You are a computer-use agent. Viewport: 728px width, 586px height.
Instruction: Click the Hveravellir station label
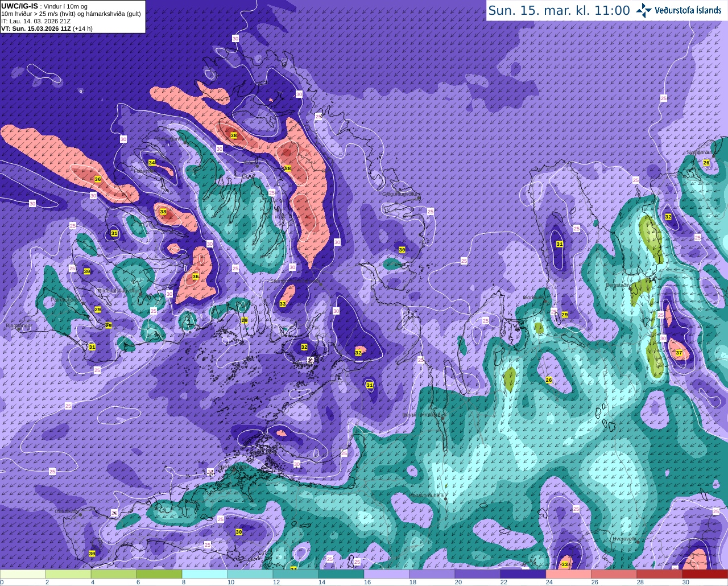coord(624,538)
